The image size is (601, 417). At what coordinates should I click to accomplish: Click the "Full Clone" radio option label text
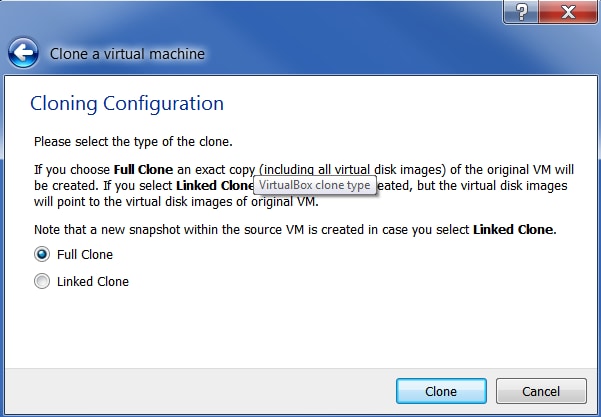(85, 255)
